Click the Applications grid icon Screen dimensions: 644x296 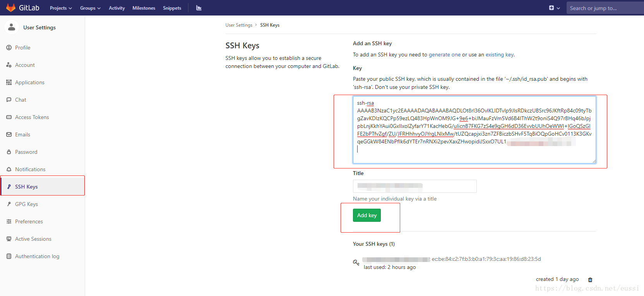coord(9,82)
